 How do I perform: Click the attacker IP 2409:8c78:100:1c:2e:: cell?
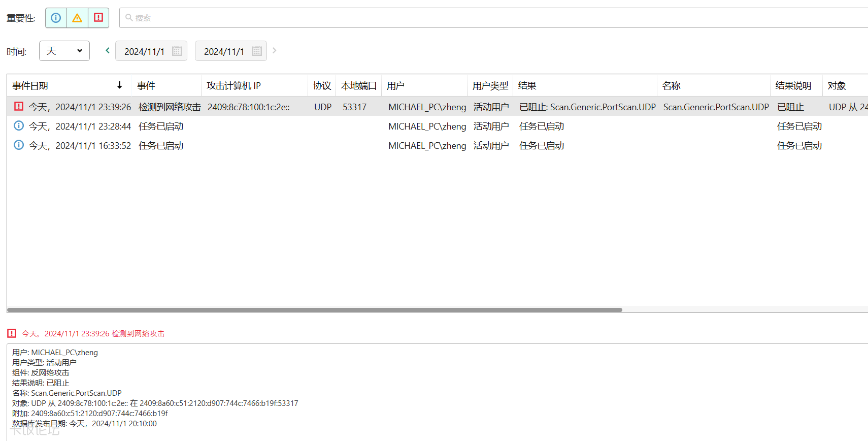249,107
